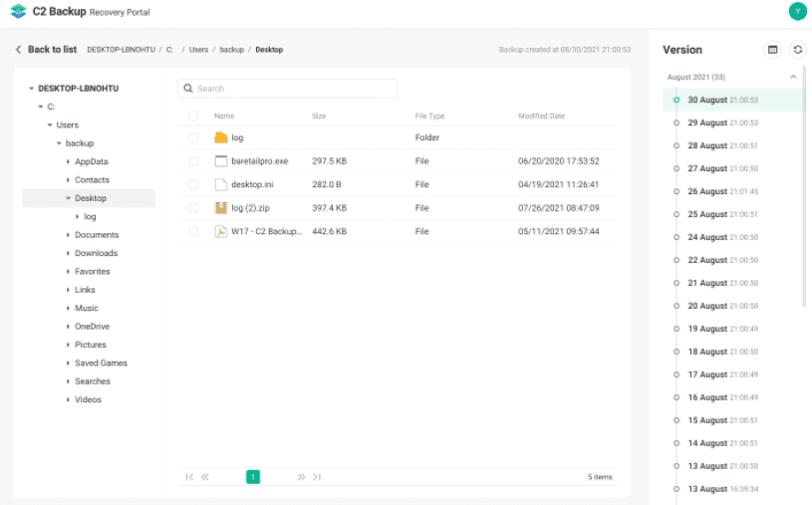Image resolution: width=812 pixels, height=505 pixels.
Task: Go to the last page with pagination icon
Action: tap(317, 477)
